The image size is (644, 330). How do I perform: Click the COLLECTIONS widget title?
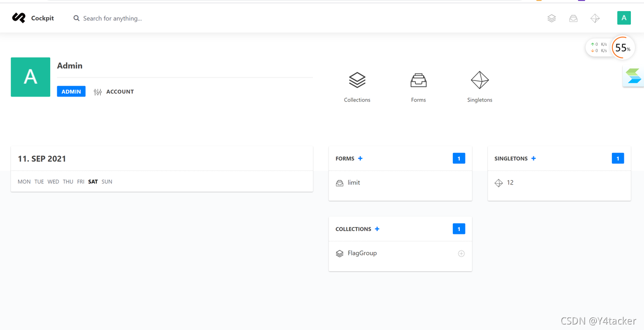(x=353, y=229)
